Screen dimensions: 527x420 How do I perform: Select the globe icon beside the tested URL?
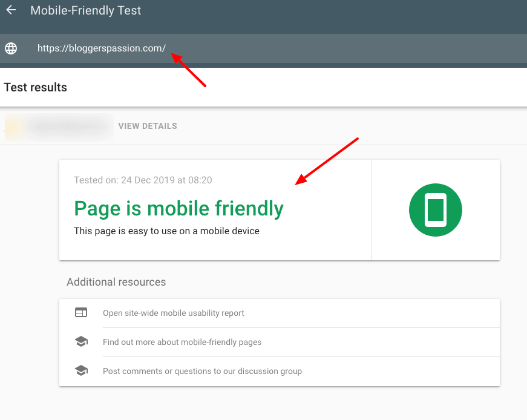tap(11, 48)
